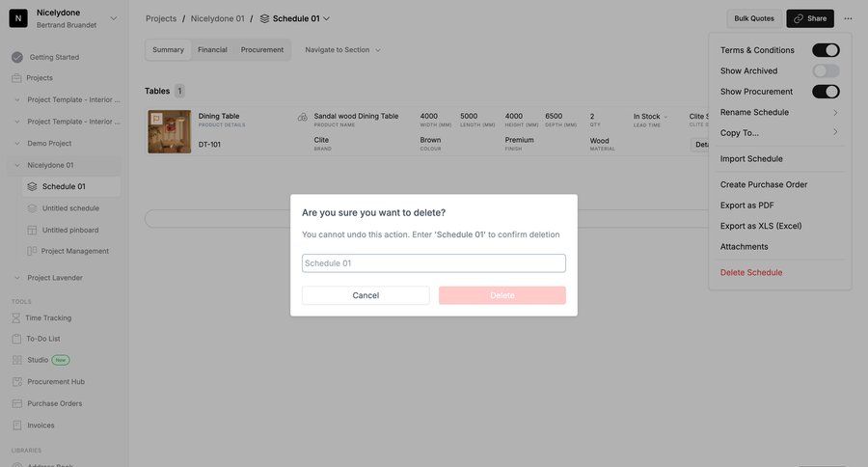
Task: Switch to the Summary tab
Action: click(168, 50)
